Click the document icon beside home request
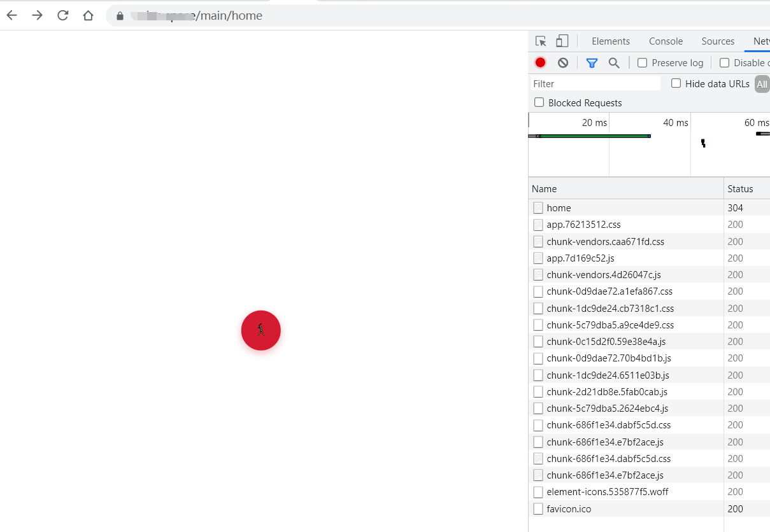This screenshot has height=532, width=770. (x=538, y=208)
